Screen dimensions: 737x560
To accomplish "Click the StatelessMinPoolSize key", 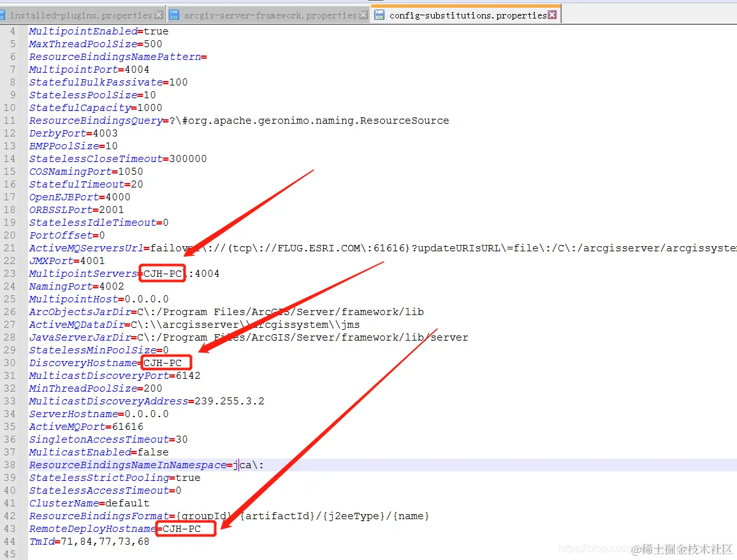I will point(92,350).
